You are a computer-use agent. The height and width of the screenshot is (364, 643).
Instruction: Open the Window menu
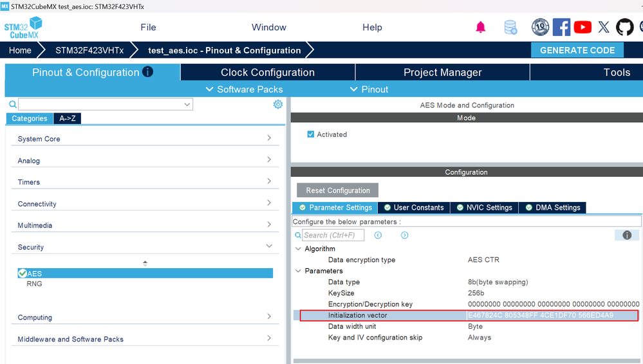coord(269,28)
